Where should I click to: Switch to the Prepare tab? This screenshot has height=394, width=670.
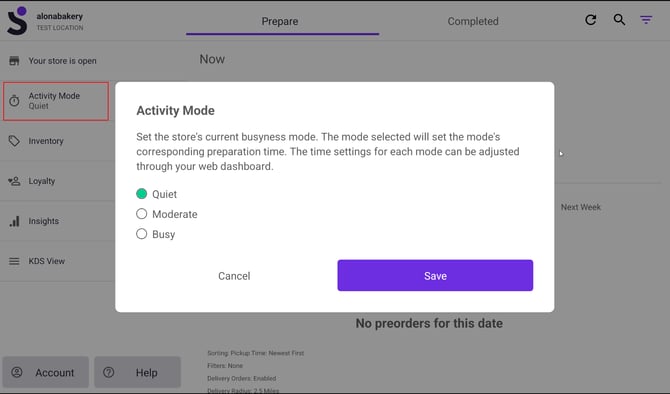tap(282, 21)
